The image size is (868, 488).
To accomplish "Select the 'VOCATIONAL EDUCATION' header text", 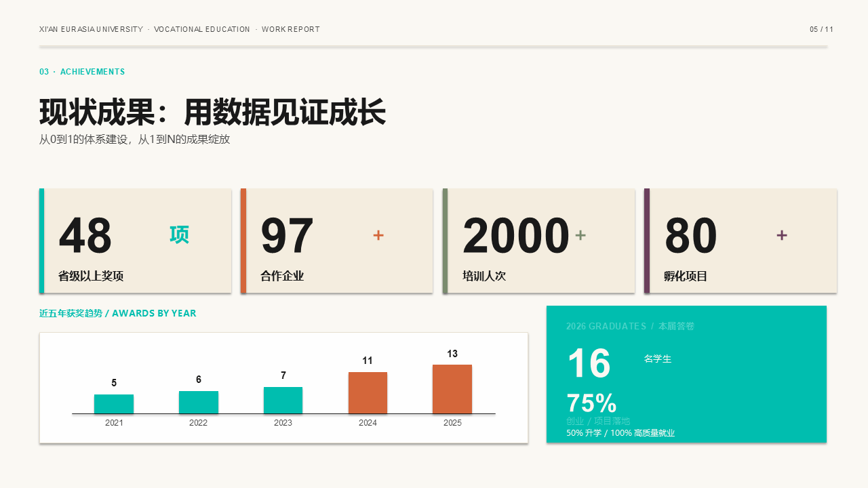I will 202,29.
